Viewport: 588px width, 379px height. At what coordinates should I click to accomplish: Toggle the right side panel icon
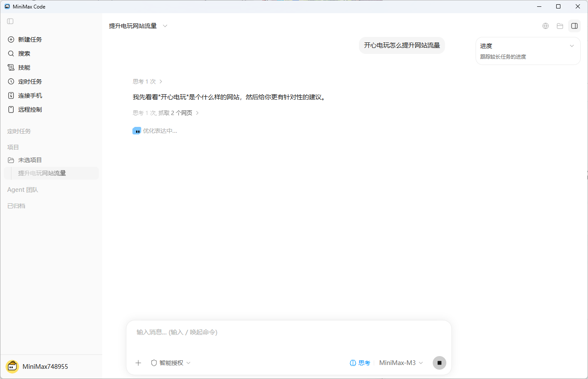pyautogui.click(x=574, y=26)
